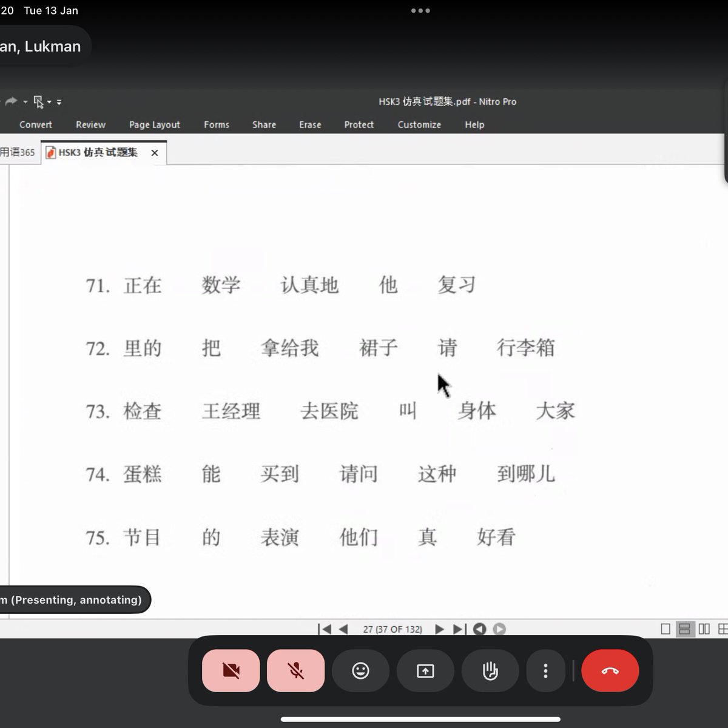Click the word 行李箱 in question 72

(x=525, y=348)
